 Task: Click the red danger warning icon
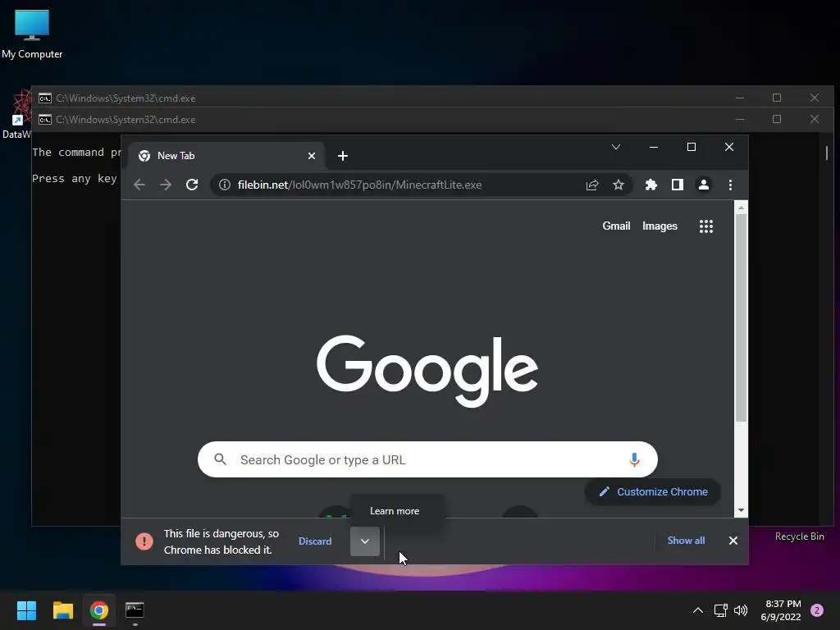point(144,541)
